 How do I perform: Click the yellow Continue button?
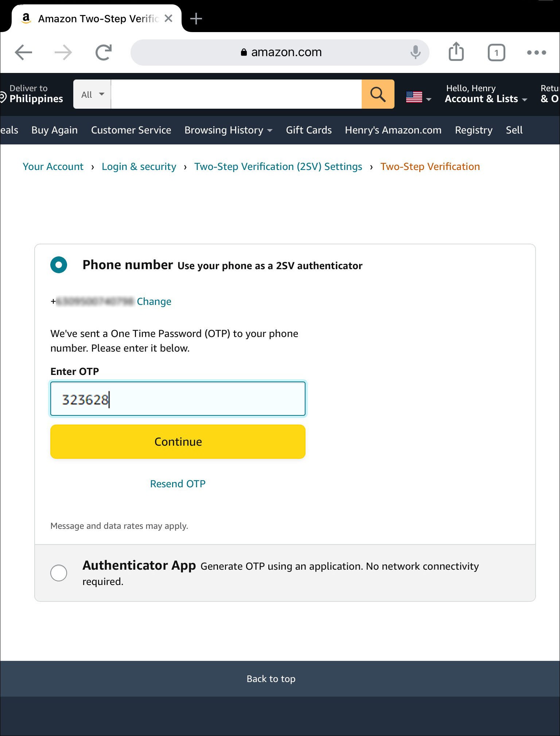coord(178,442)
